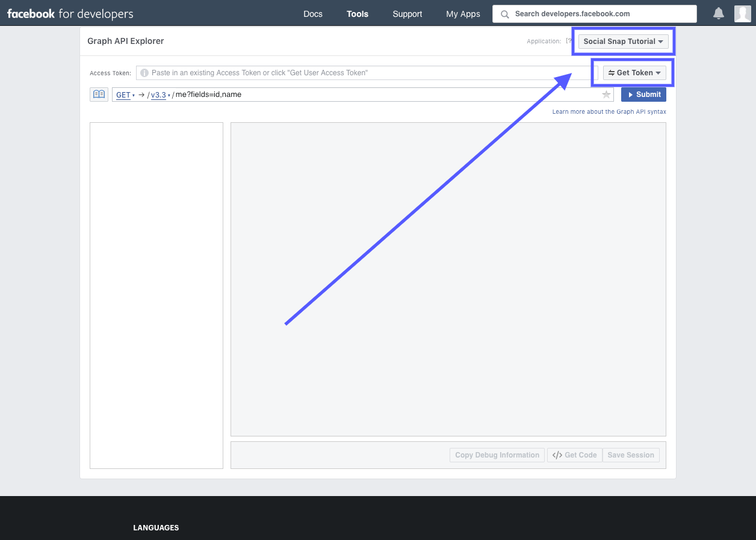Click the star to favorite the query

point(606,94)
